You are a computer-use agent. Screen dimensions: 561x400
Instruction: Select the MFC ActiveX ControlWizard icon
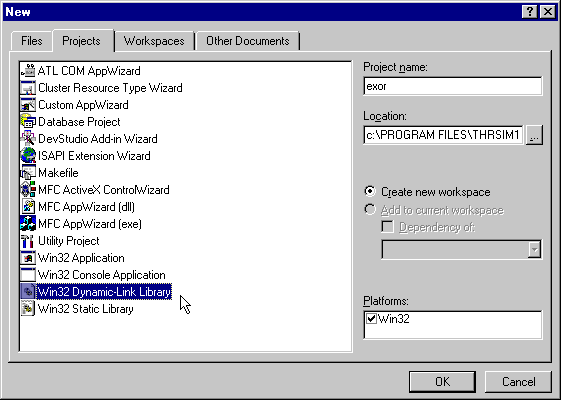point(28,190)
